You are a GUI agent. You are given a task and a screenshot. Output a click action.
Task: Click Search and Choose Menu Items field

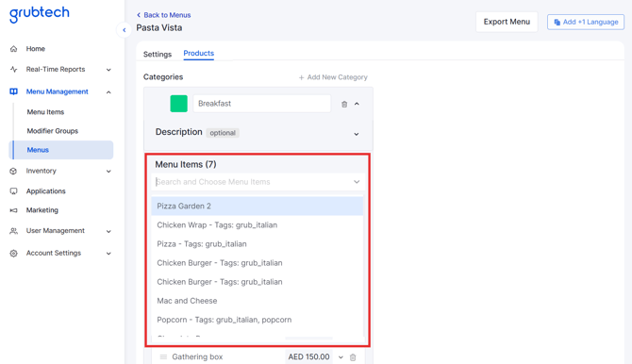258,182
